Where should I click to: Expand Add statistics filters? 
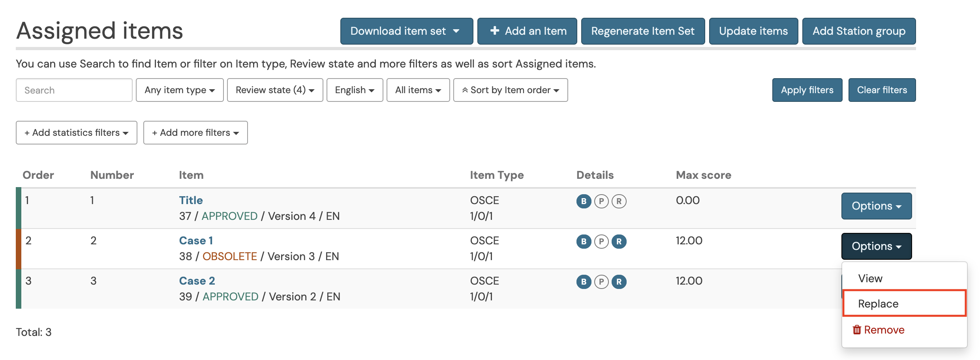(76, 133)
